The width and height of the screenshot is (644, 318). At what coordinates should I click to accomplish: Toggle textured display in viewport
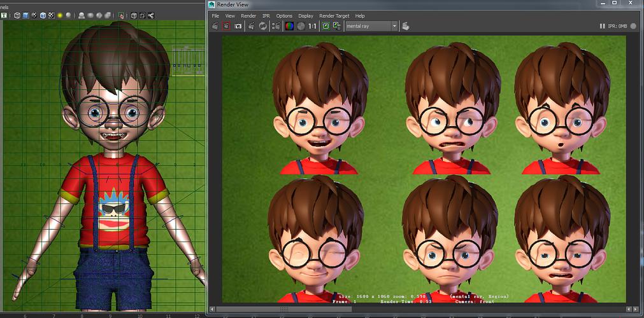[52, 16]
